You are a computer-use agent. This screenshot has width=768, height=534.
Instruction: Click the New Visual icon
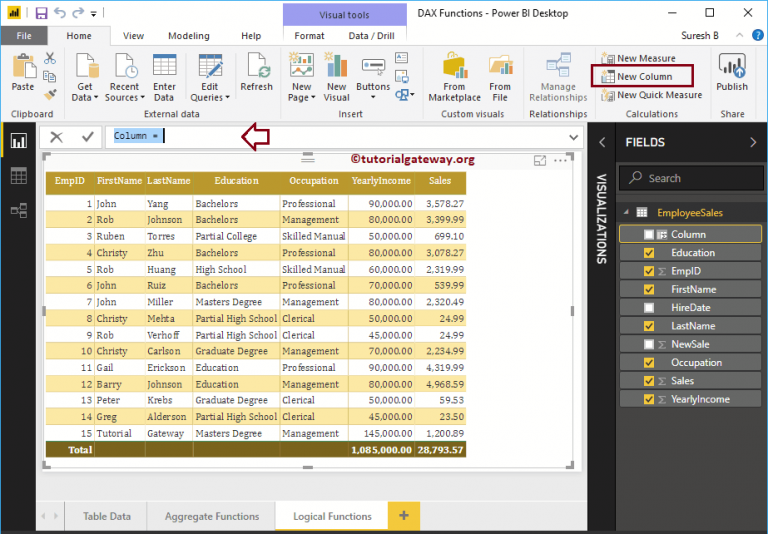click(336, 65)
